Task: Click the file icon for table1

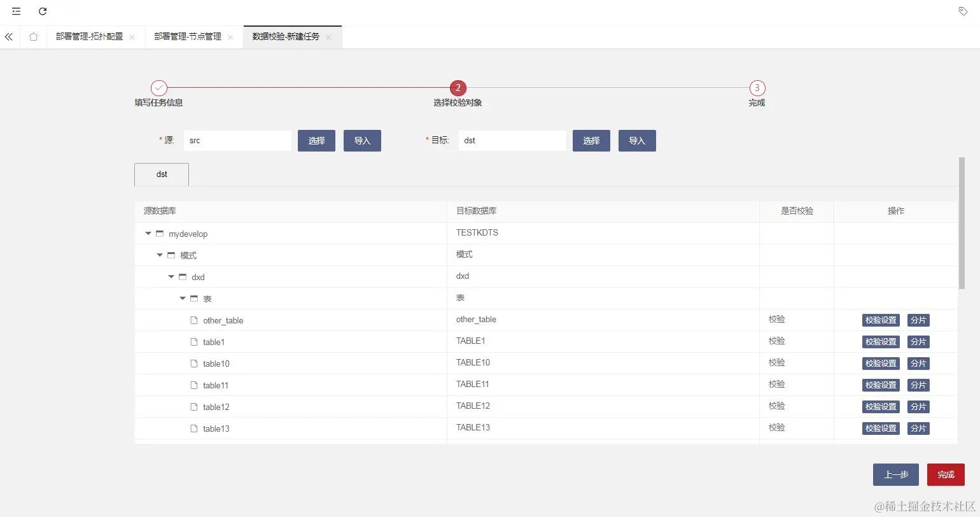Action: point(195,342)
